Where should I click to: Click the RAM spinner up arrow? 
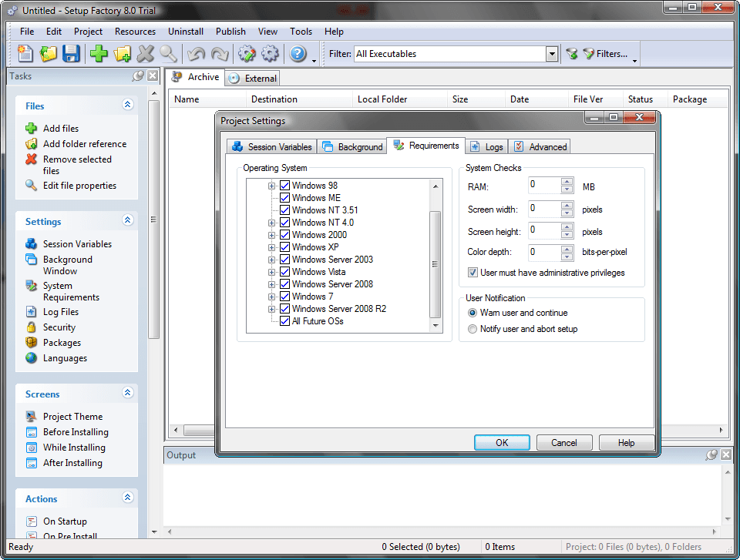[567, 182]
